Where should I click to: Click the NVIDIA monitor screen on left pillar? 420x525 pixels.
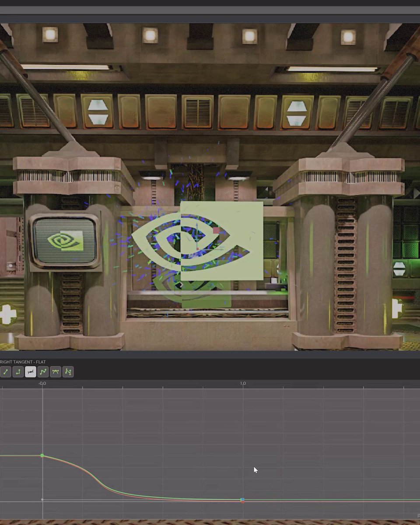(x=65, y=241)
